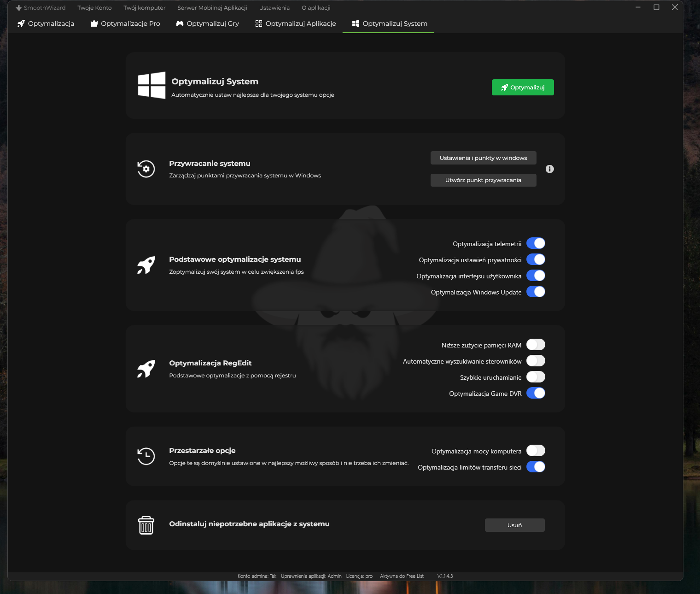The width and height of the screenshot is (700, 594).
Task: Open the Ustawienia menu
Action: click(x=274, y=8)
